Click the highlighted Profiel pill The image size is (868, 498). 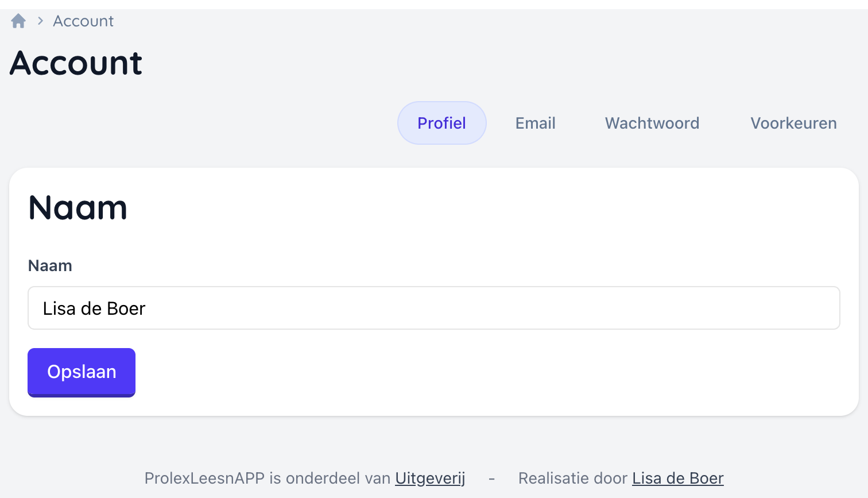[441, 122]
